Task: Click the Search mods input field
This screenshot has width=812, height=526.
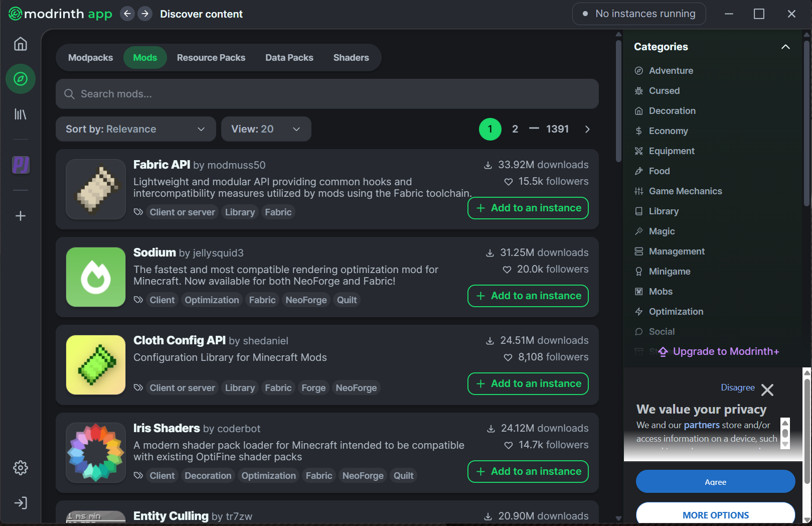Action: [327, 94]
